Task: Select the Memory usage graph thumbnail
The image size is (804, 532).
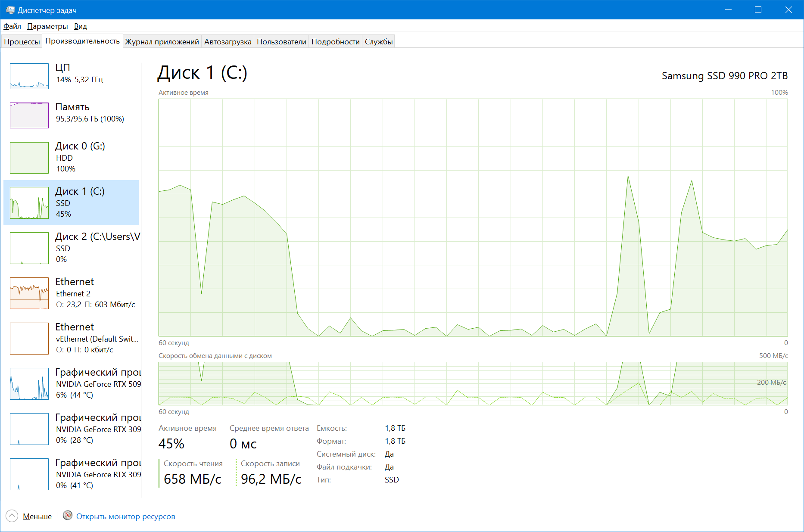Action: coord(29,115)
